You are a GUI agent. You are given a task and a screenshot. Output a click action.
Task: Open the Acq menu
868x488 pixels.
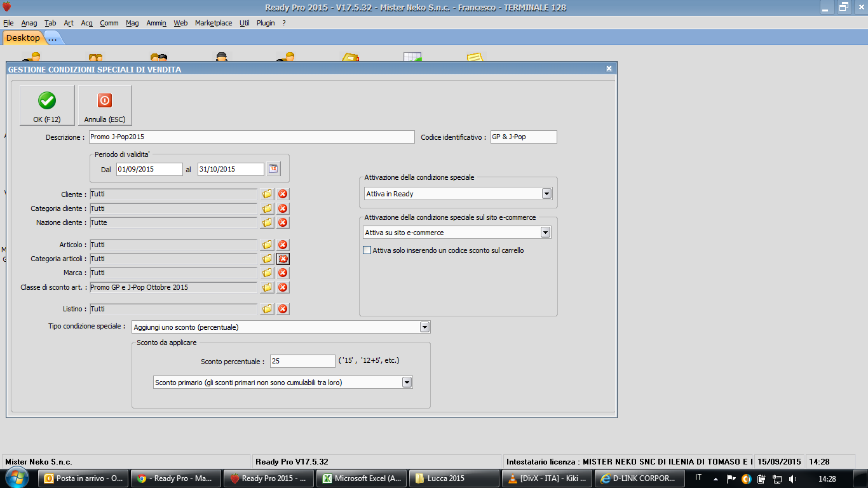coord(87,23)
